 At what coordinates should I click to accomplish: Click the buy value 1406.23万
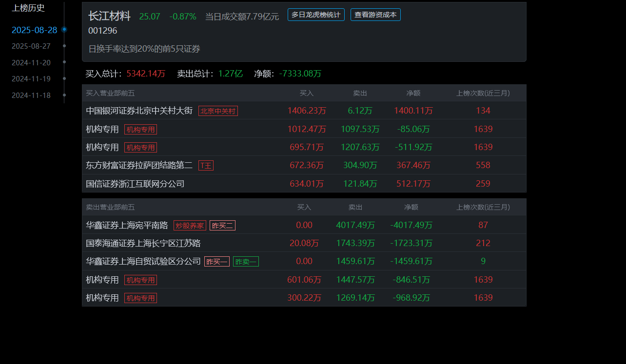click(307, 111)
